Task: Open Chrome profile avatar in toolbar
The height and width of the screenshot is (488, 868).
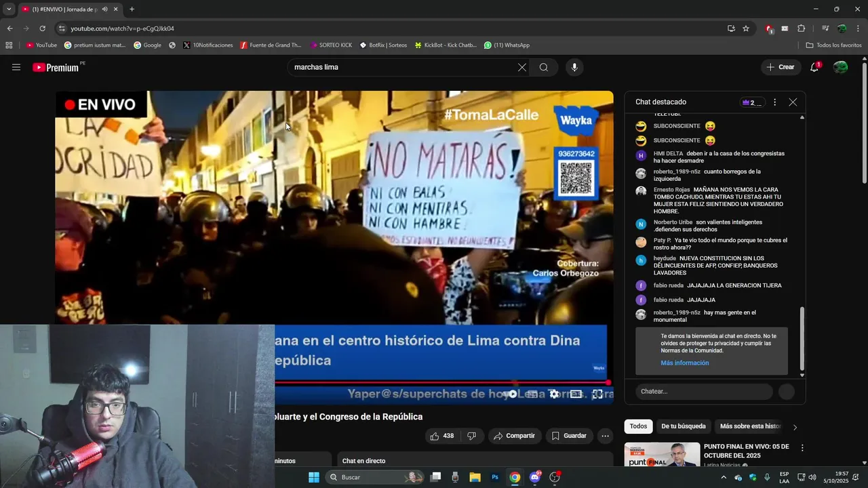Action: tap(842, 28)
